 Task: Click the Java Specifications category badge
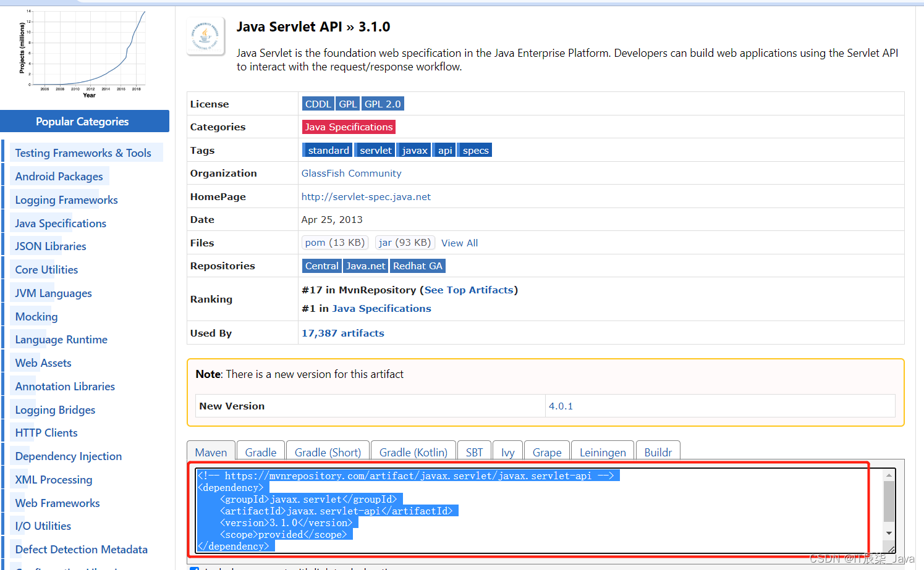[349, 126]
